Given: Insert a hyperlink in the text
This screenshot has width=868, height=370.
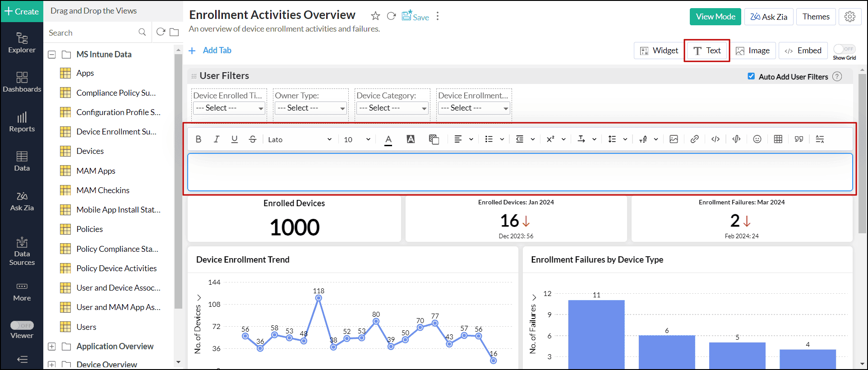Looking at the screenshot, I should (x=695, y=139).
